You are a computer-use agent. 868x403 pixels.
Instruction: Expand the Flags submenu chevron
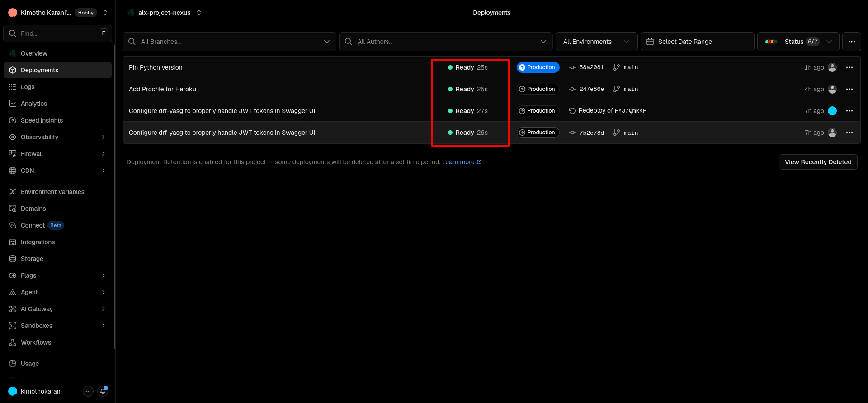tap(104, 275)
